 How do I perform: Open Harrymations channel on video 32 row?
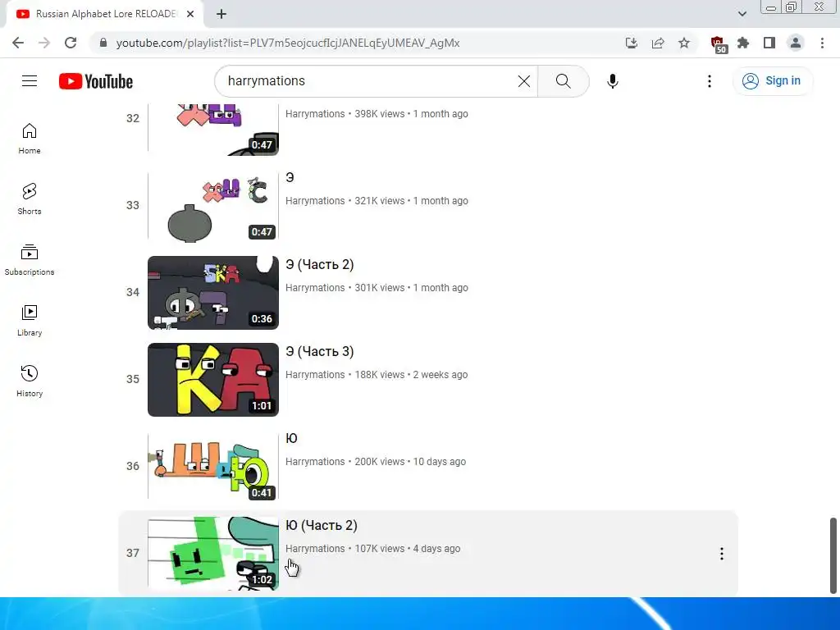click(x=315, y=113)
